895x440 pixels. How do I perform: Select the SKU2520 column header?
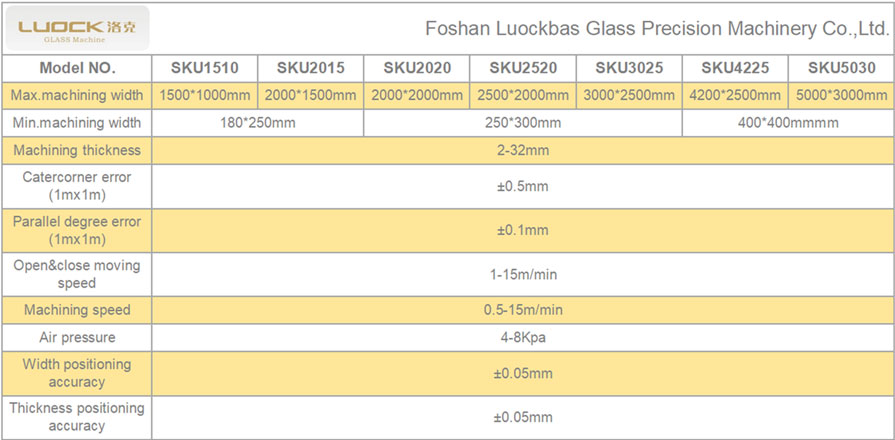tap(523, 68)
